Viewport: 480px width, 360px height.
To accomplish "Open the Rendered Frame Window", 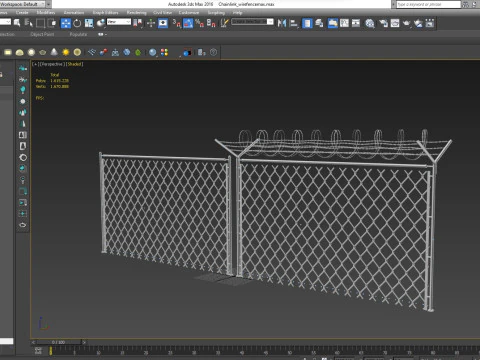I will (x=395, y=23).
